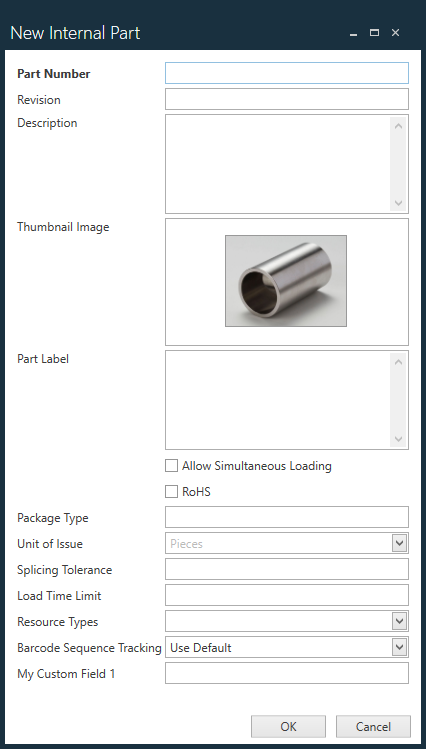Click inside the Description text area
Viewport: 427px width, 749px height.
coord(278,164)
